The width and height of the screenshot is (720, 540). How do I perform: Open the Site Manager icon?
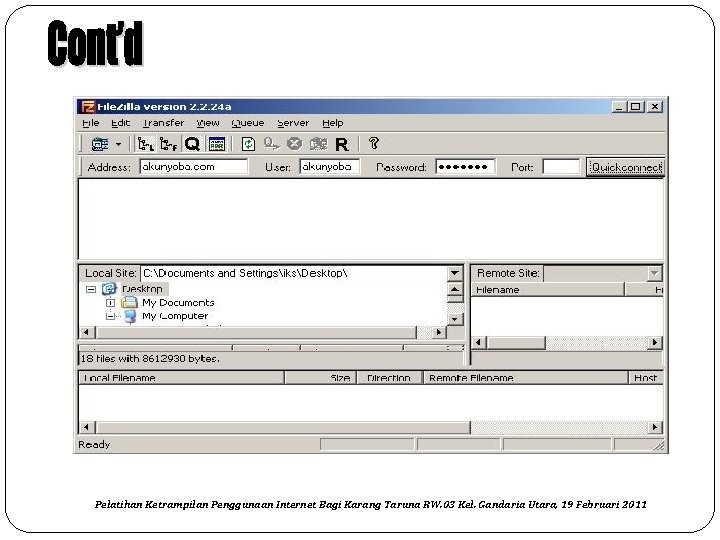[100, 144]
